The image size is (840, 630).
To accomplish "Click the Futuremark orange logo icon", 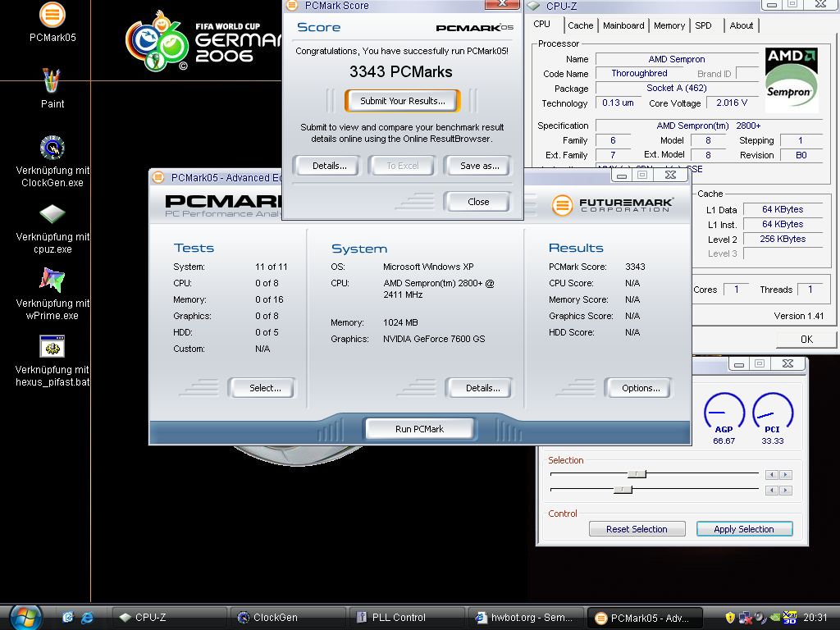I will (x=563, y=205).
